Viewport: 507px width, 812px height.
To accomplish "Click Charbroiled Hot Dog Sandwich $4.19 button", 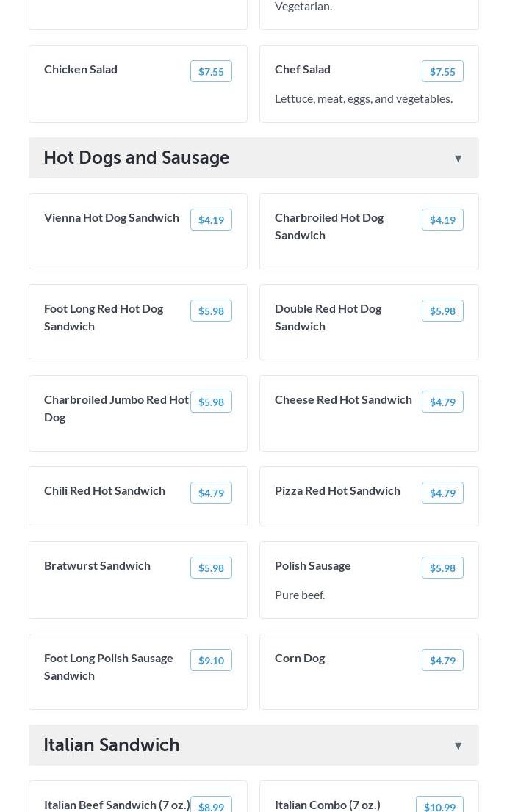I will click(442, 220).
